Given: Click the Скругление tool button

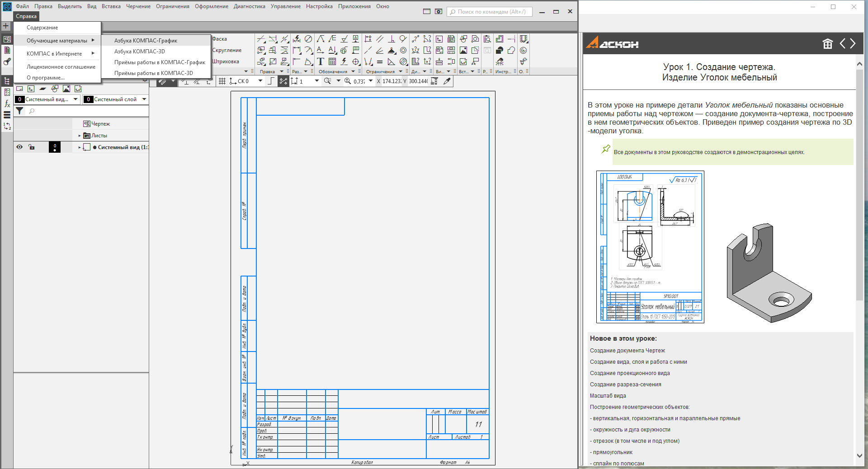Looking at the screenshot, I should click(227, 50).
